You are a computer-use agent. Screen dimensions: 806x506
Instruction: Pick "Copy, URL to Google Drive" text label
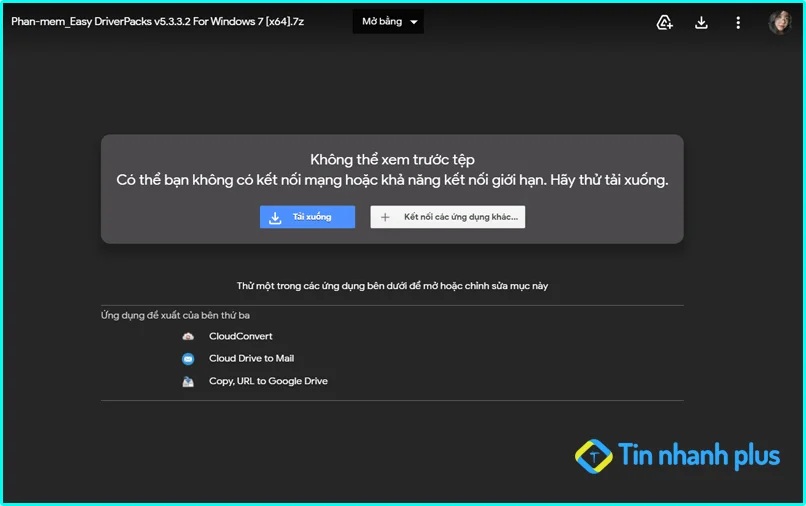(x=268, y=382)
